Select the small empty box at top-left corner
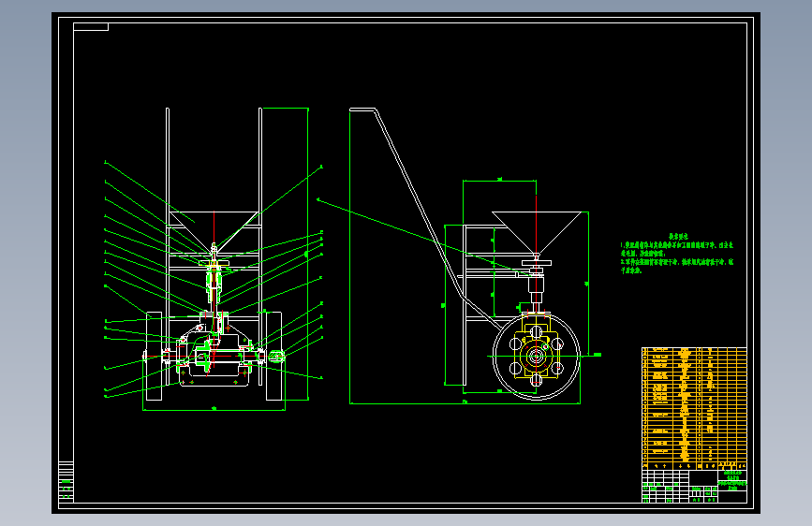 91,26
